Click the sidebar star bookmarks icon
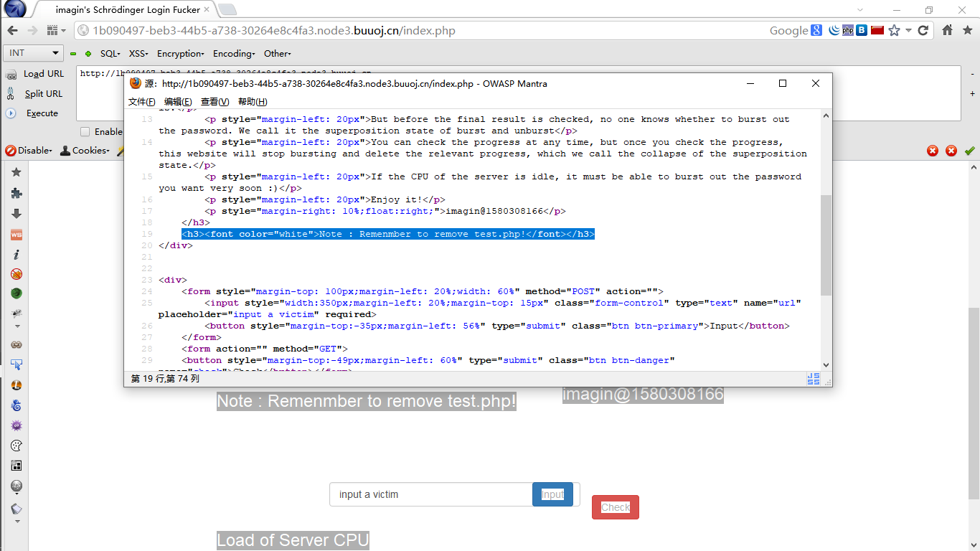Viewport: 980px width, 551px height. pyautogui.click(x=17, y=172)
